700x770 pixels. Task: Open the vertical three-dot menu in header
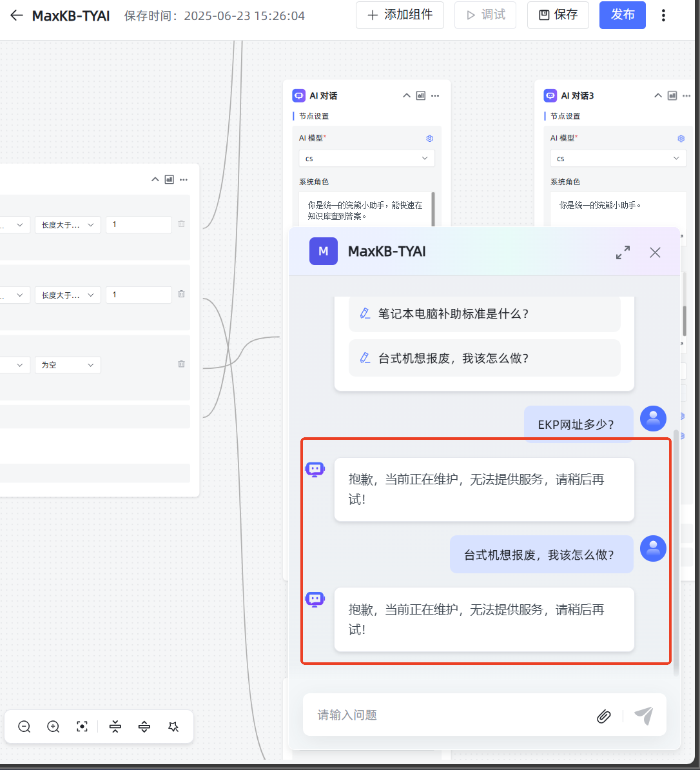point(663,15)
